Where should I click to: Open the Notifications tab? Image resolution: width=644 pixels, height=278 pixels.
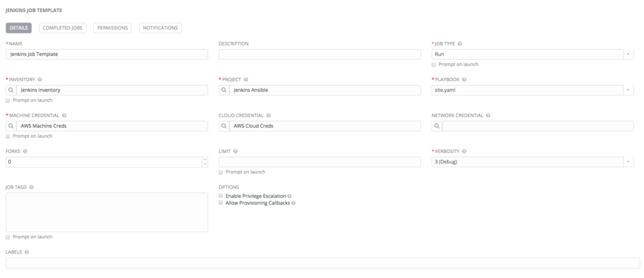tap(160, 28)
